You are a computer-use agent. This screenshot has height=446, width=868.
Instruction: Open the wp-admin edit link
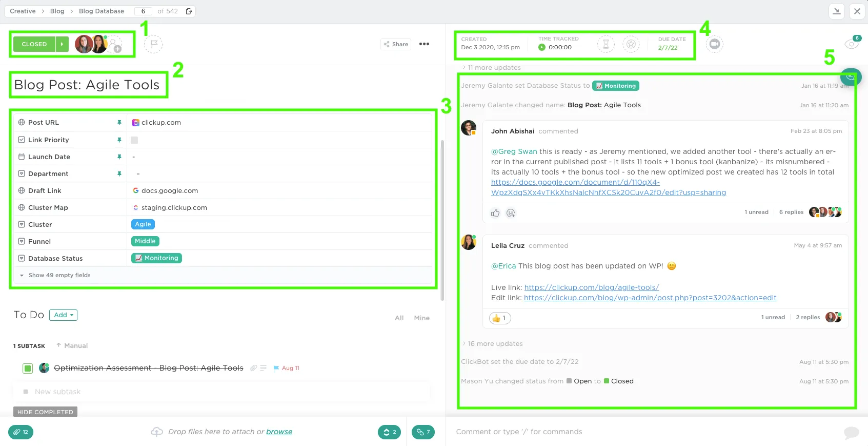tap(650, 298)
